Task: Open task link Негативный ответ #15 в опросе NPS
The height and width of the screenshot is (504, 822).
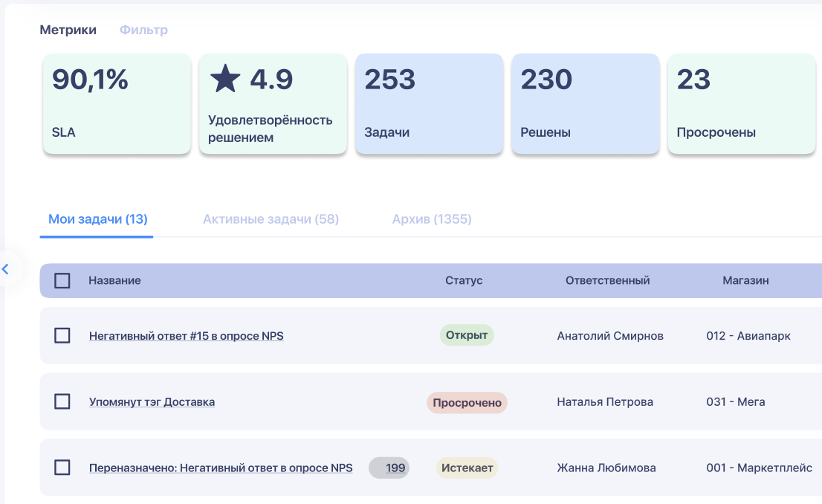Action: 186,336
